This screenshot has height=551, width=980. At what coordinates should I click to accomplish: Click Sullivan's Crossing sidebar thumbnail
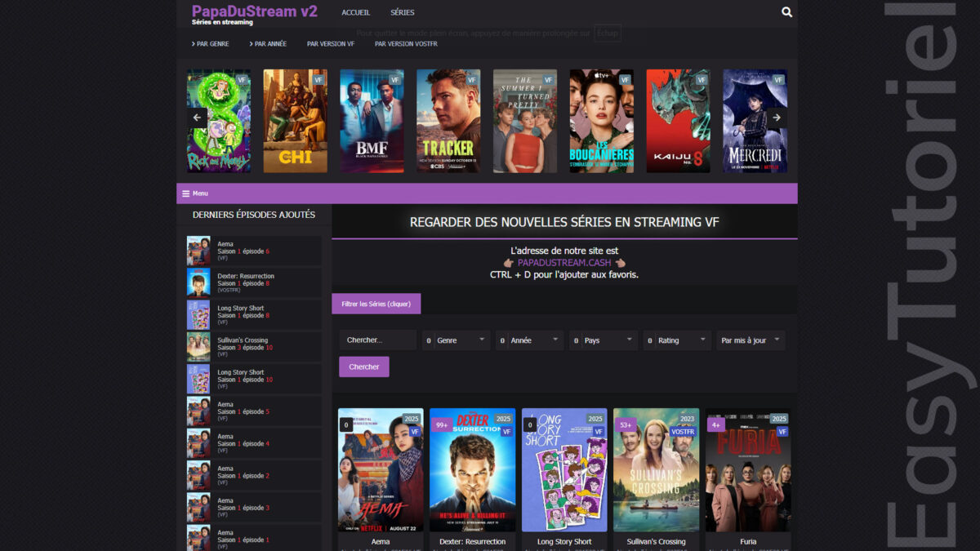(198, 347)
